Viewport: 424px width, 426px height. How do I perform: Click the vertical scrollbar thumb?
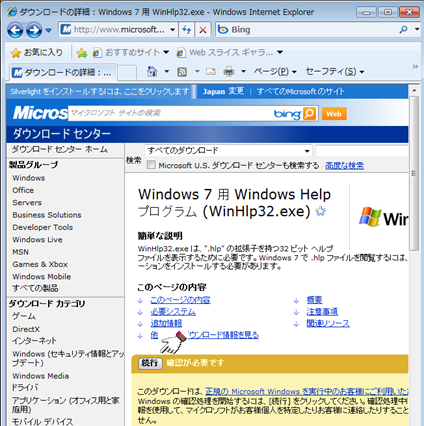point(414,173)
